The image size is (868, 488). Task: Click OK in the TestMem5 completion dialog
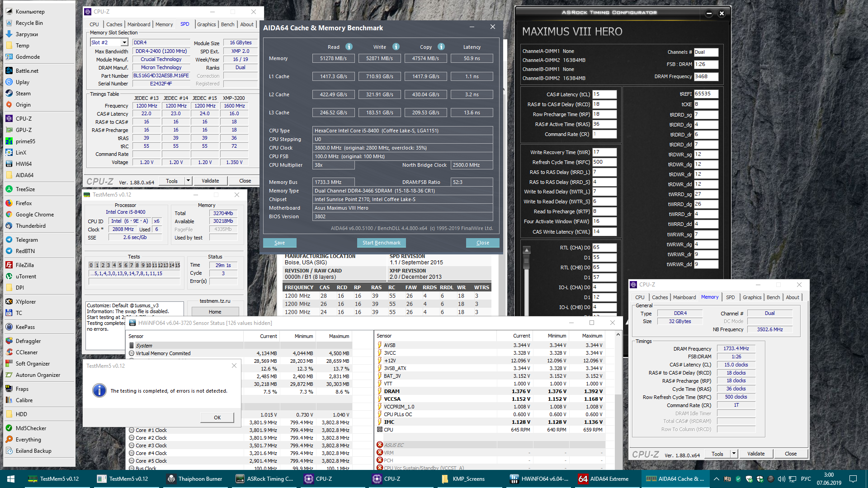click(x=217, y=418)
